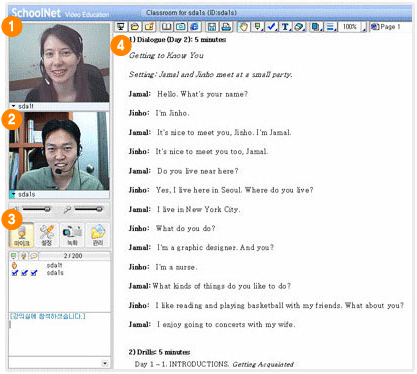Screen dimensions: 417x374
Task: Click the line 'I live in New York City.'
Action: (x=198, y=210)
